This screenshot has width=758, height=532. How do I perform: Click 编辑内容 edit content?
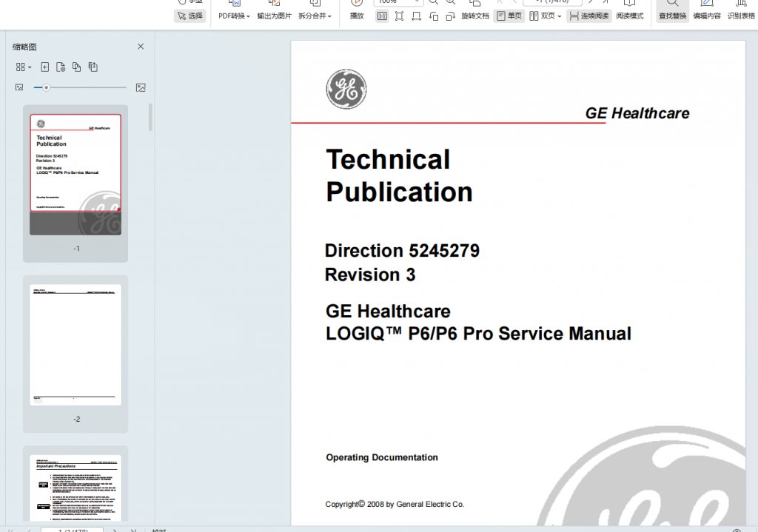click(707, 16)
